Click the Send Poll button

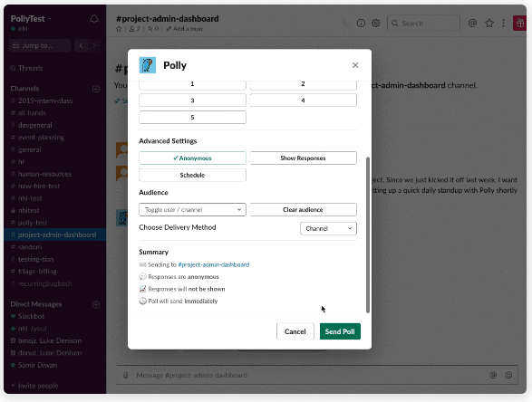340,331
